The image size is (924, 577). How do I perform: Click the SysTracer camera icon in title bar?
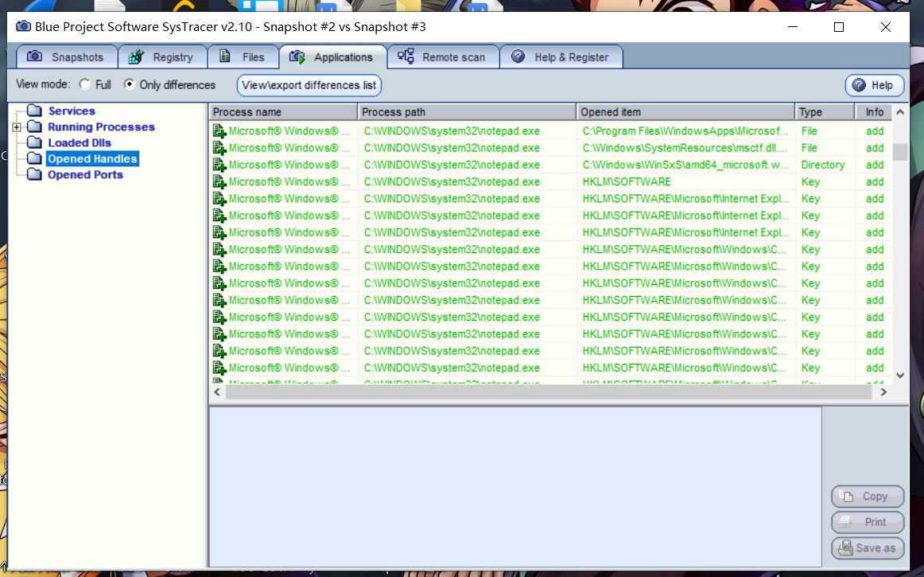23,26
